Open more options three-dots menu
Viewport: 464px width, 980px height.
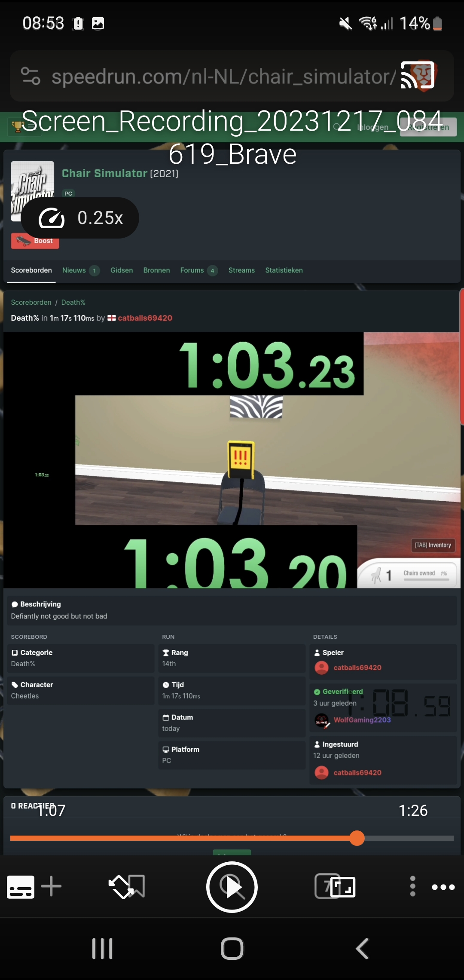pos(443,887)
